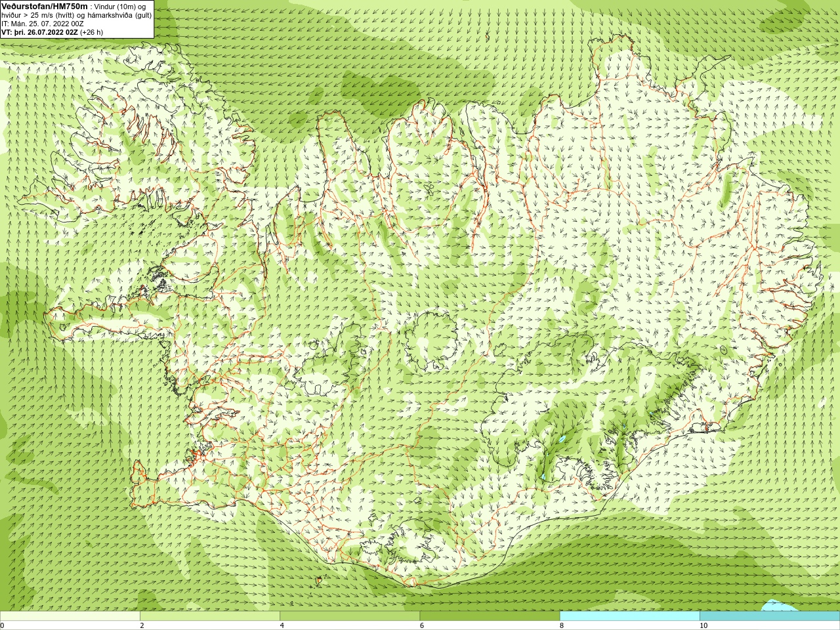Select the medium green 4–6 color bar segment
Image resolution: width=840 pixels, height=630 pixels.
point(350,616)
